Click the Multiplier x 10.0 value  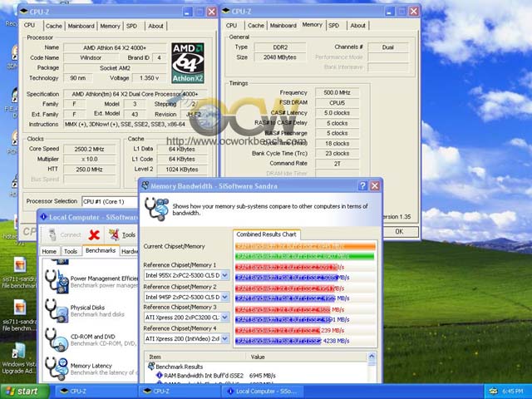[x=89, y=159]
